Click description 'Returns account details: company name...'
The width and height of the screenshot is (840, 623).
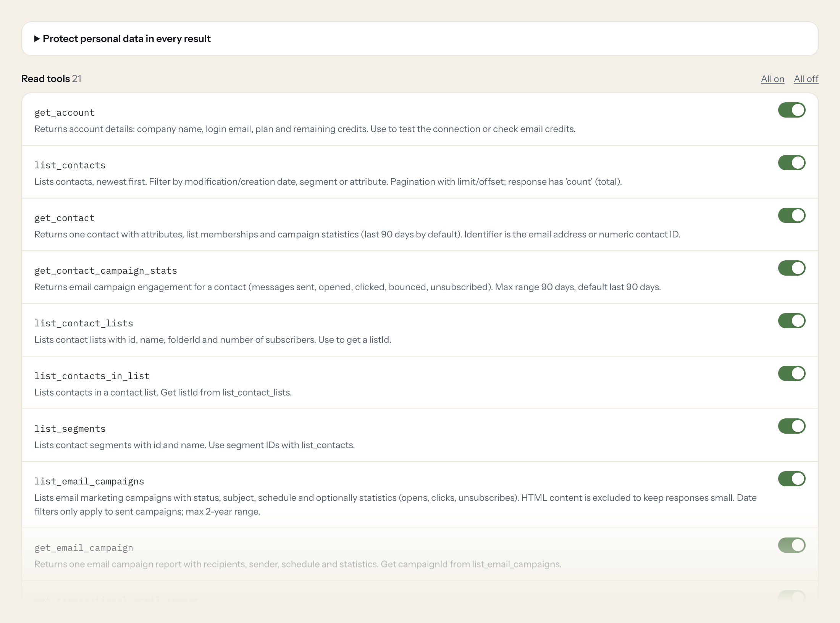(305, 129)
